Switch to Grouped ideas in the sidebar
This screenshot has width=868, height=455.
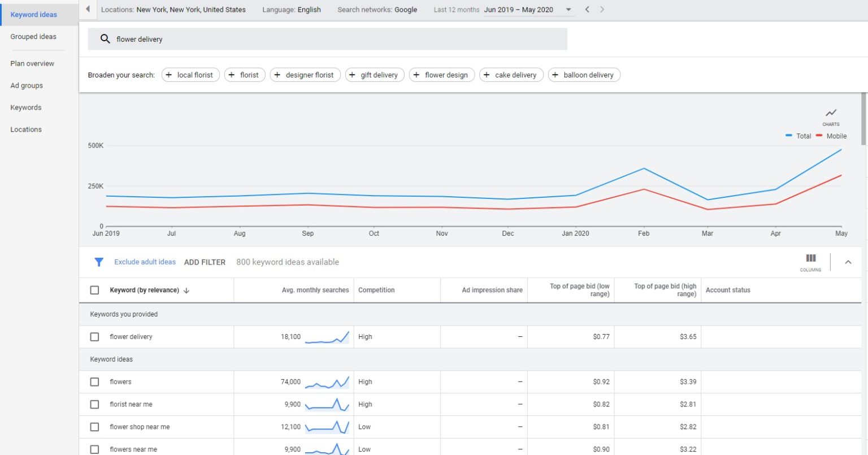(33, 36)
